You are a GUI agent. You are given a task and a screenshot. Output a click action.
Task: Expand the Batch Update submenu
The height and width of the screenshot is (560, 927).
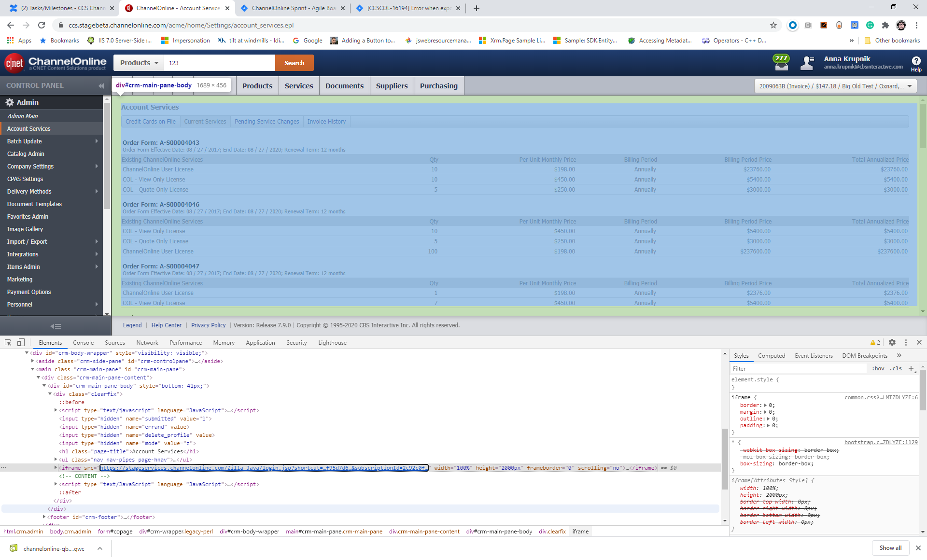[x=97, y=141]
